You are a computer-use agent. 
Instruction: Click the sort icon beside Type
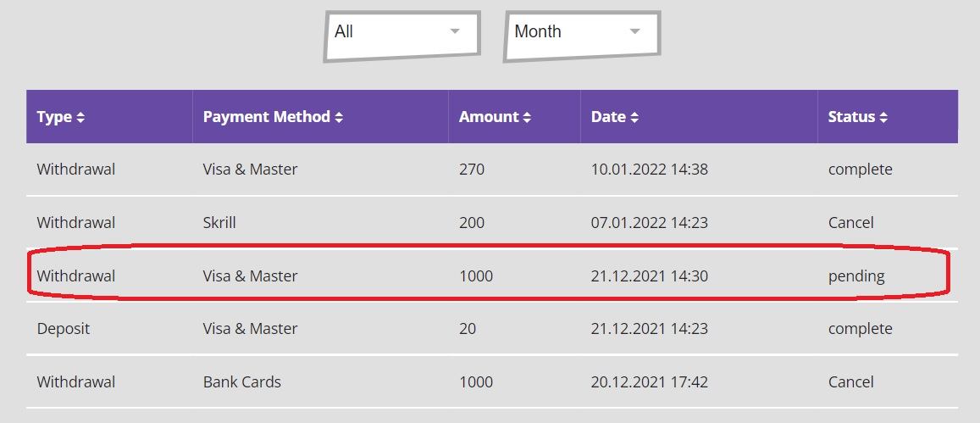click(80, 118)
